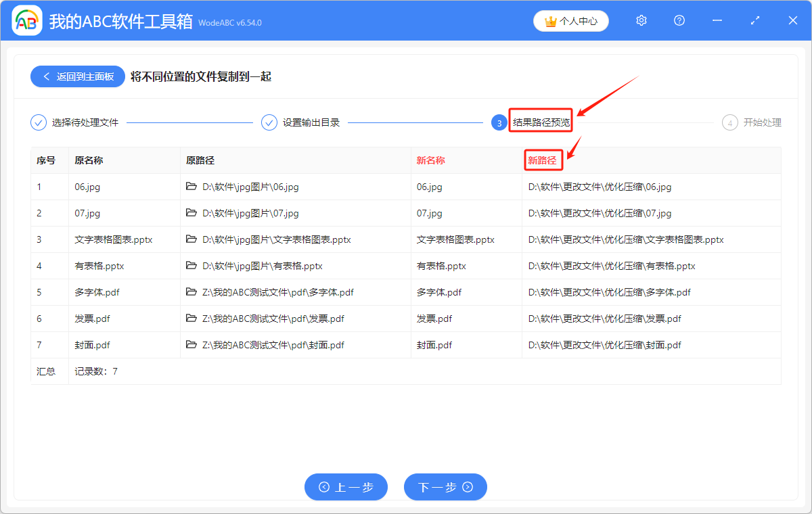Click 返回到主面板 to return home

tap(77, 76)
